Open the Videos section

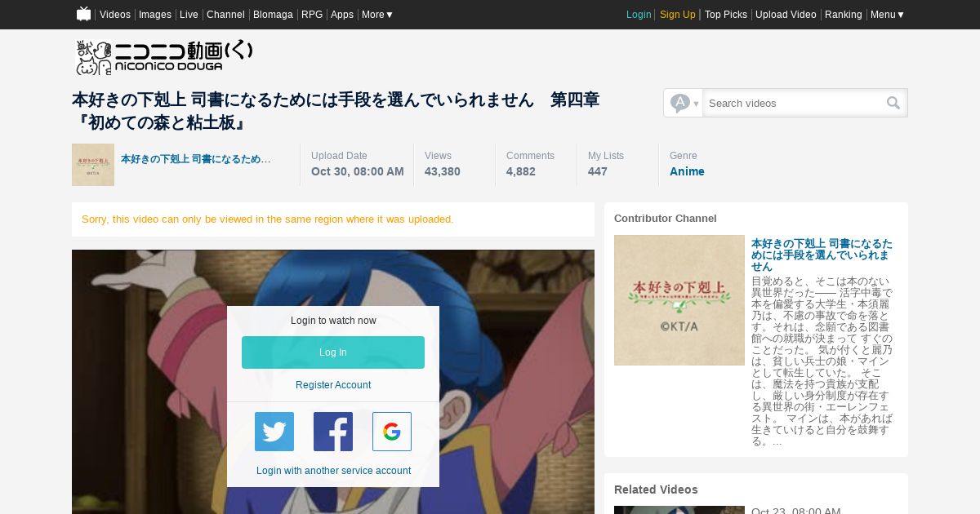coord(115,15)
